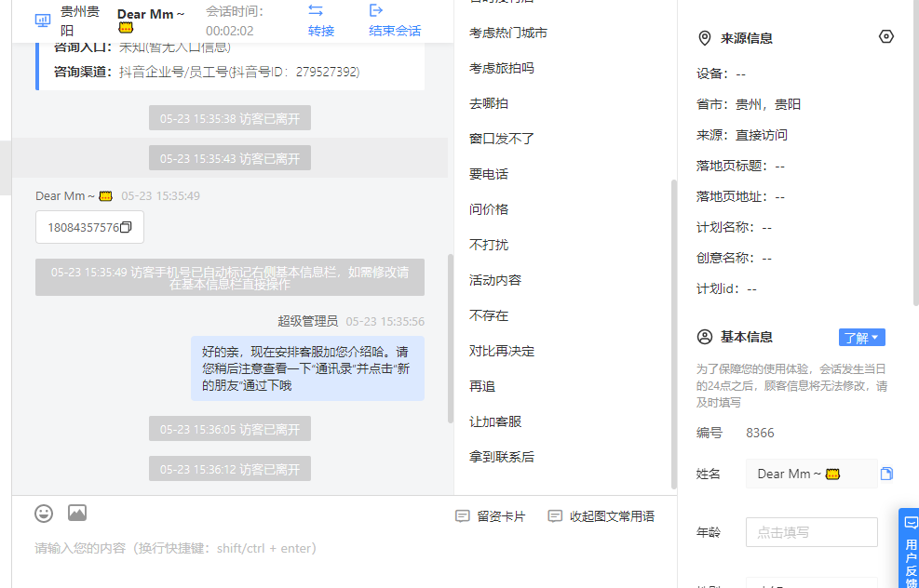919x588 pixels.
Task: Click the 留资卡片 button label
Action: 501,516
